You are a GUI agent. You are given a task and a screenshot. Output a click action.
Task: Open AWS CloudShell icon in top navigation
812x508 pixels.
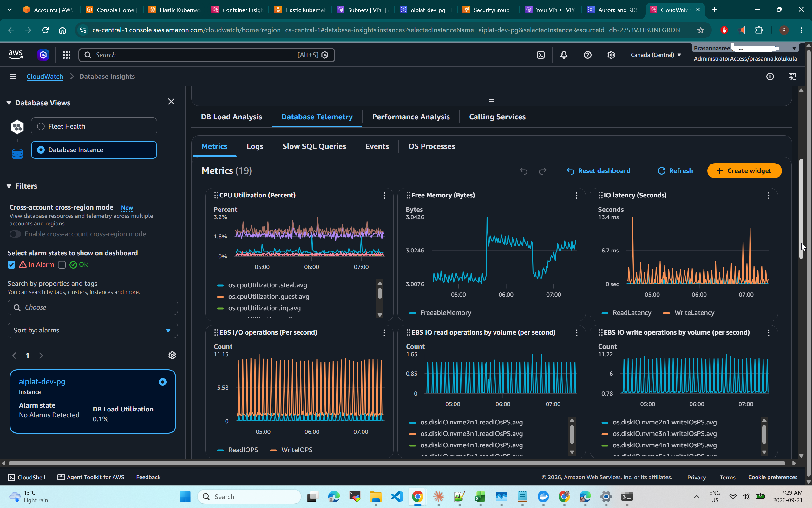[540, 55]
